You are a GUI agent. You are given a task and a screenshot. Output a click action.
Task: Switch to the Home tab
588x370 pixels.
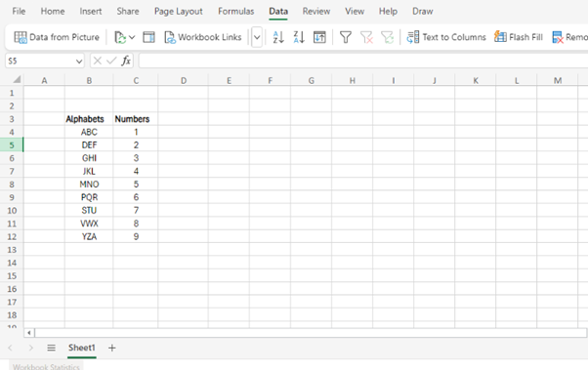pyautogui.click(x=53, y=12)
